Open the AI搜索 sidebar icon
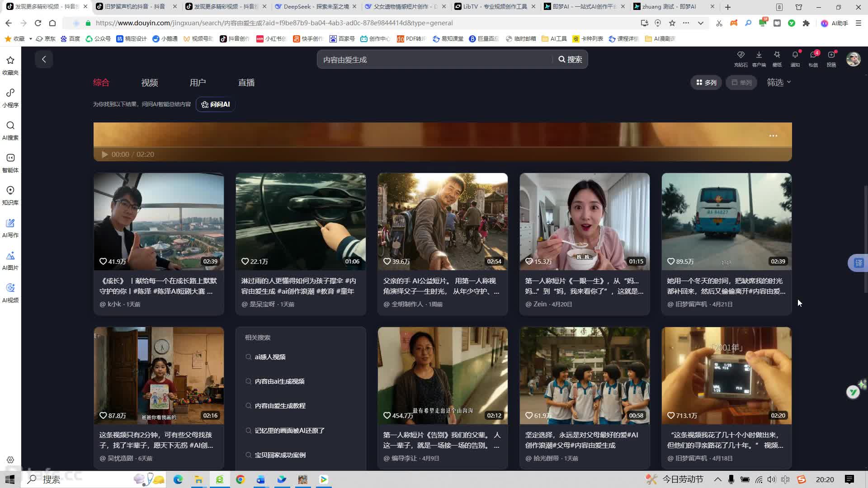This screenshot has width=868, height=488. [10, 130]
